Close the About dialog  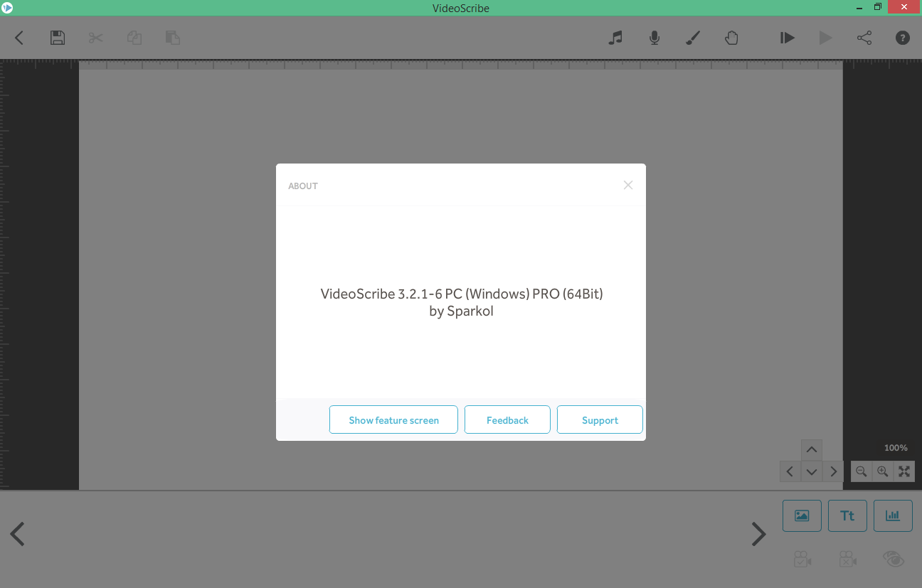pyautogui.click(x=628, y=185)
